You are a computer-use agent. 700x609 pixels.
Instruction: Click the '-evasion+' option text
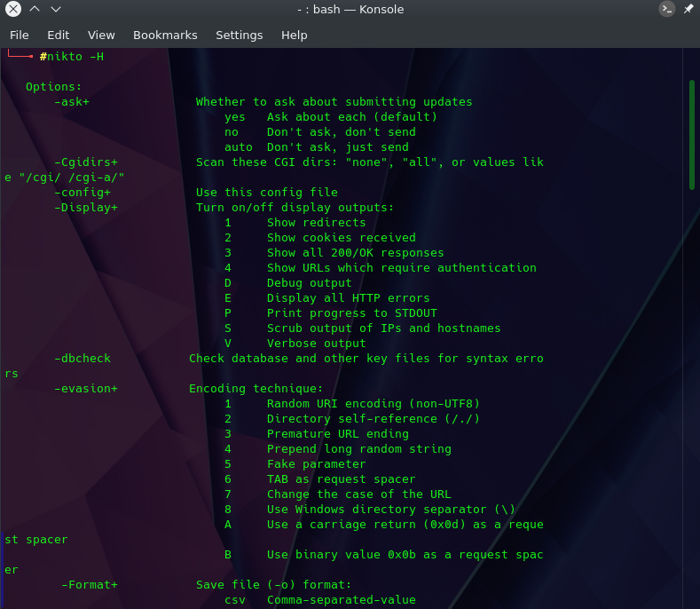(x=86, y=389)
